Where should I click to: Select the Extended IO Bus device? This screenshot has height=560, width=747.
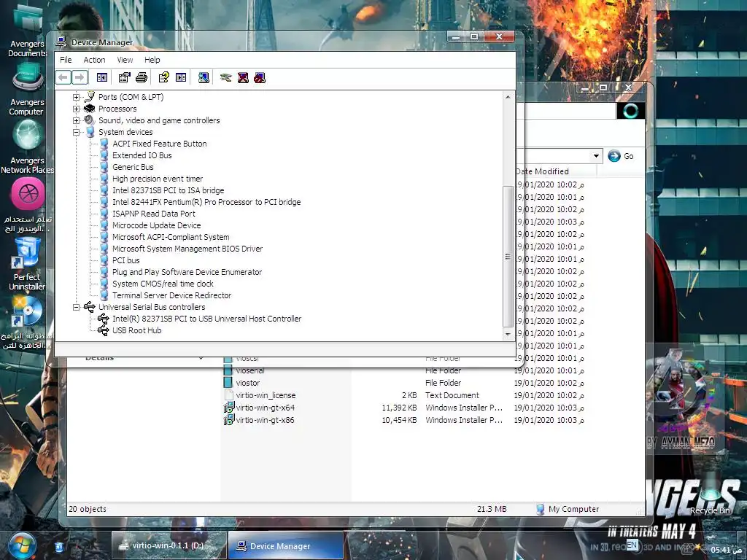pos(142,155)
